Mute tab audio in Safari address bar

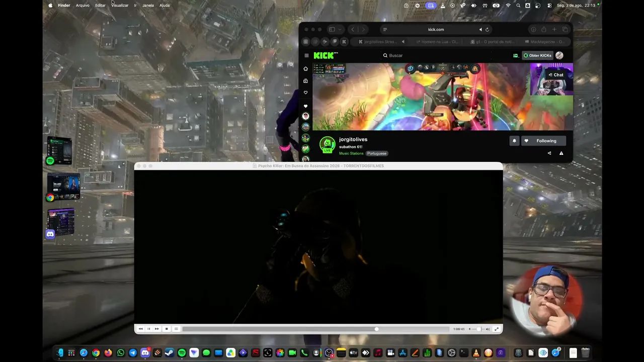[x=480, y=30]
